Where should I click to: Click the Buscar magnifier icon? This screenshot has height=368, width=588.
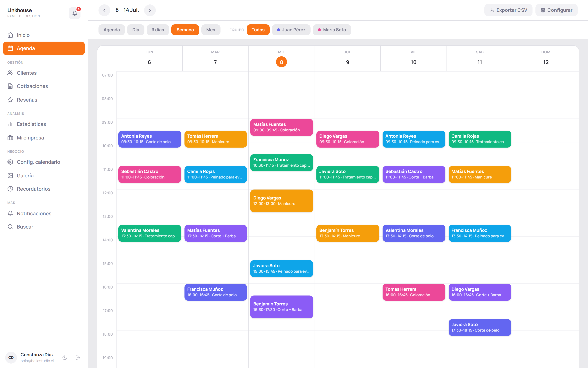(10, 227)
